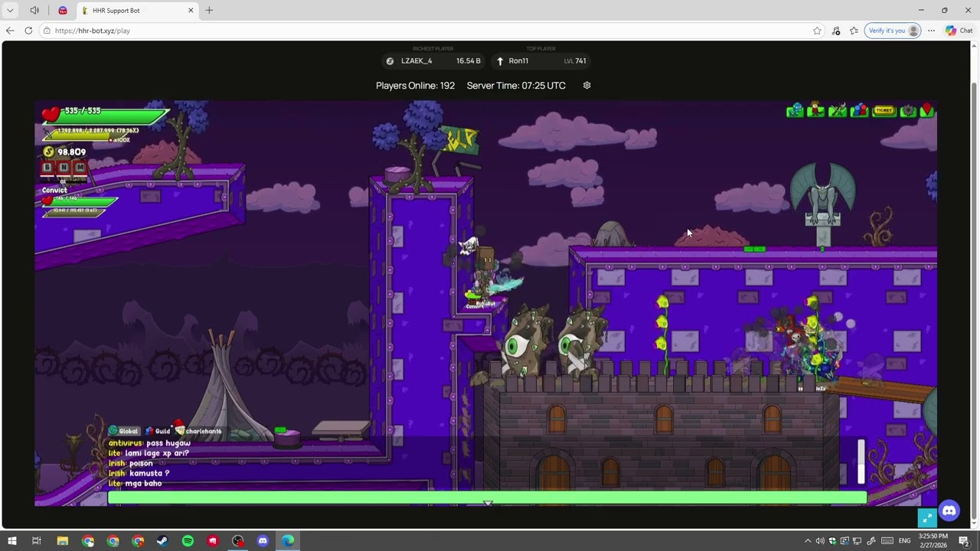980x551 pixels.
Task: Open Steam from the taskbar
Action: pyautogui.click(x=162, y=541)
